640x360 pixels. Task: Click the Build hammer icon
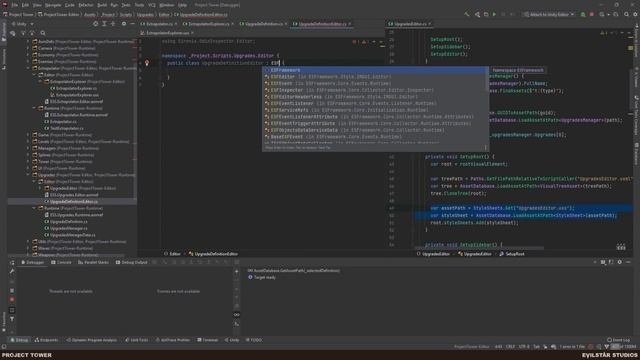click(x=467, y=14)
